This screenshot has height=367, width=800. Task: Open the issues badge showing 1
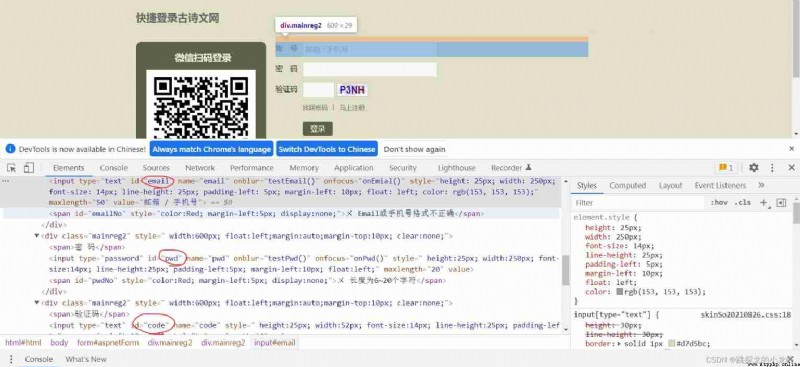coord(726,167)
